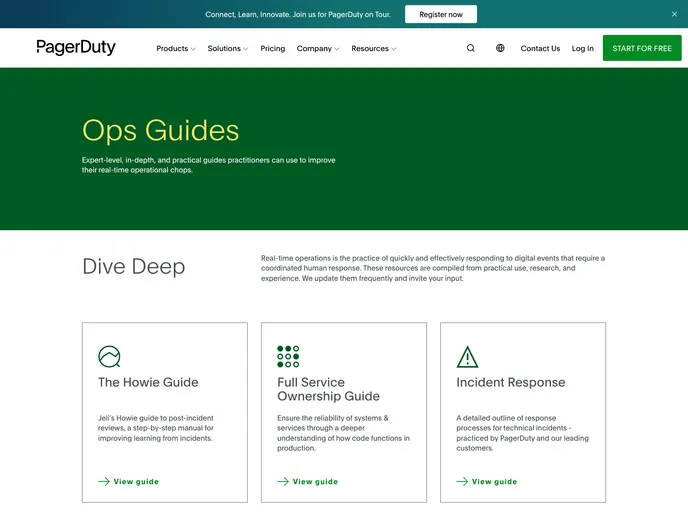Click the Log In link
The width and height of the screenshot is (688, 512).
pos(583,48)
